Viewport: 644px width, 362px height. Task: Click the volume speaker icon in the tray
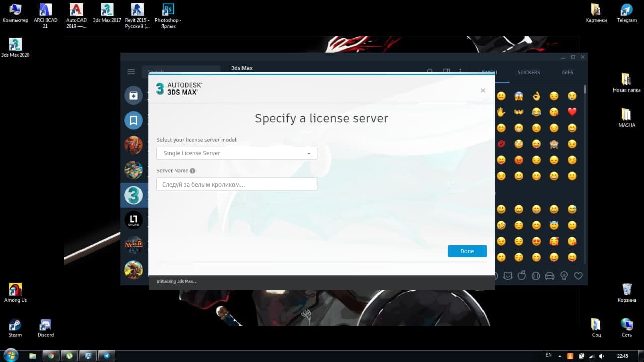601,356
